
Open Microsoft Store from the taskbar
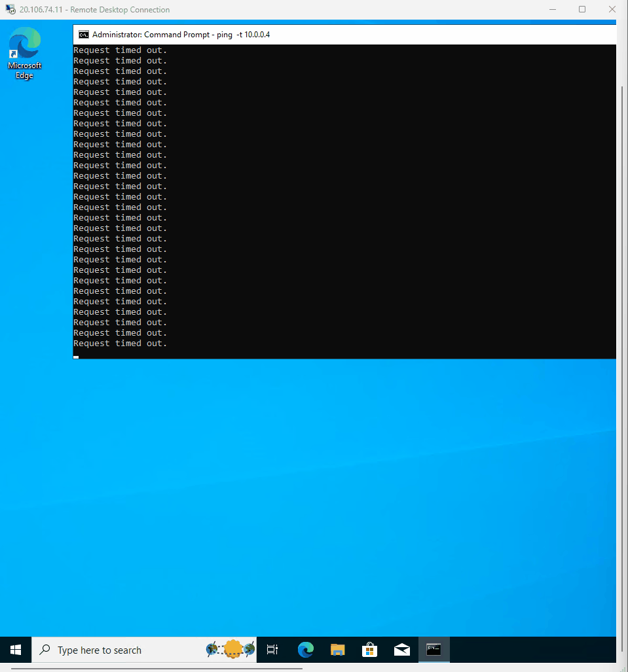click(x=369, y=650)
